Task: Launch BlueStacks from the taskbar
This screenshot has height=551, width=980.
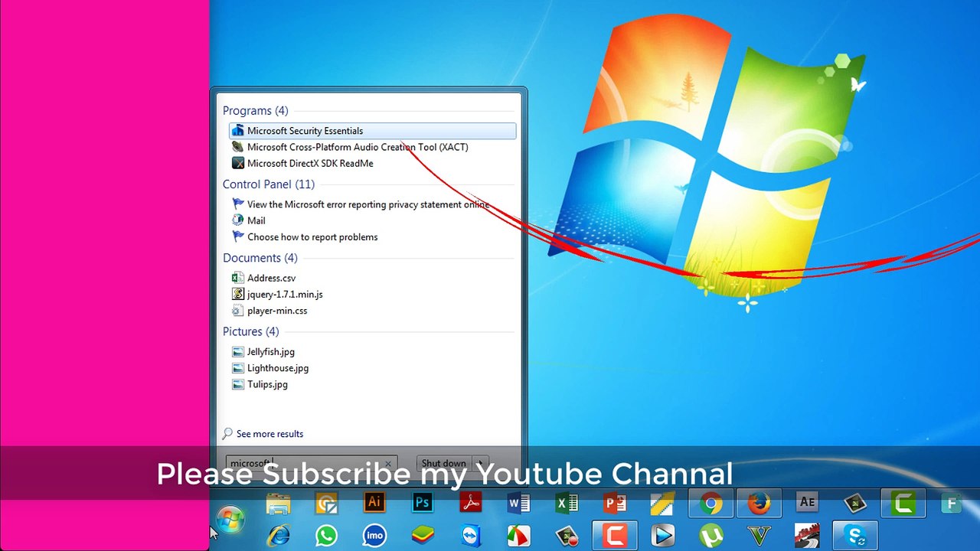Action: point(423,536)
